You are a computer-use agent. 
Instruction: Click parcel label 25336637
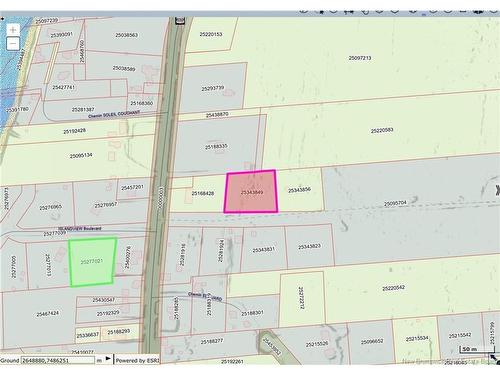pos(88,335)
